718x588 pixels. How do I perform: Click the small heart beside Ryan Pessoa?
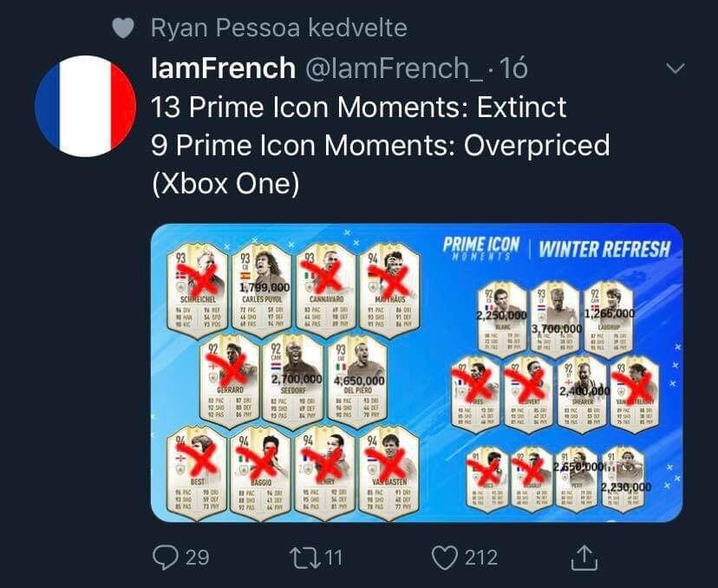pos(124,29)
